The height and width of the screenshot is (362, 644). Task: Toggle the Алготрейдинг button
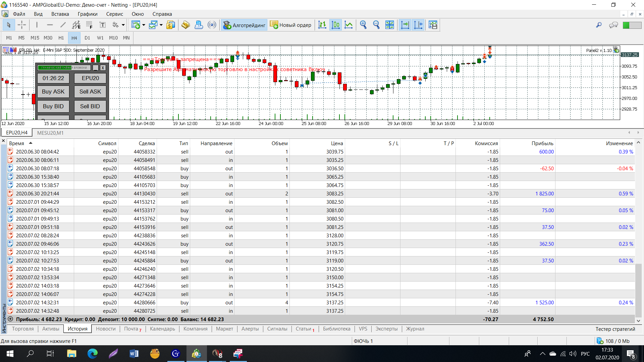tap(244, 25)
